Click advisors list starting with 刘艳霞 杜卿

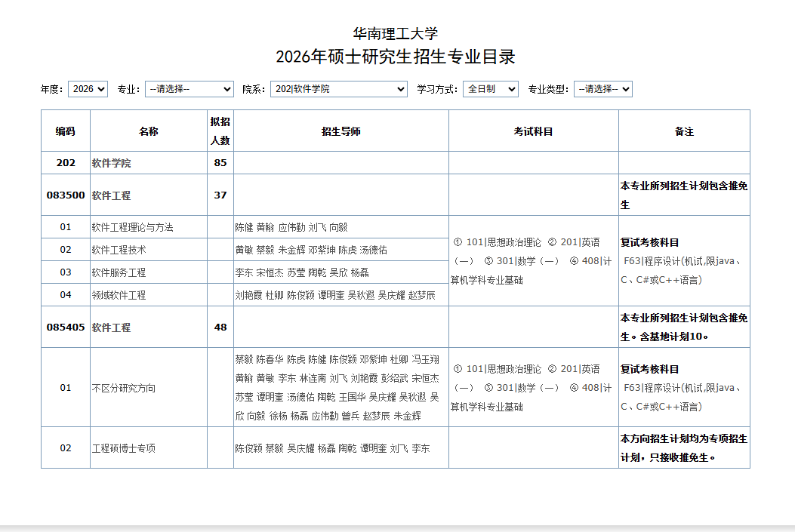coord(335,295)
